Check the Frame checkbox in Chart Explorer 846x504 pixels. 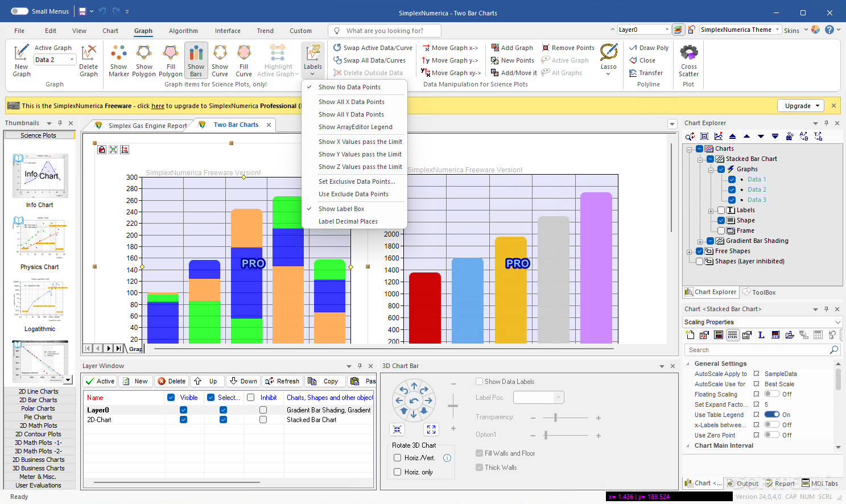pyautogui.click(x=721, y=230)
